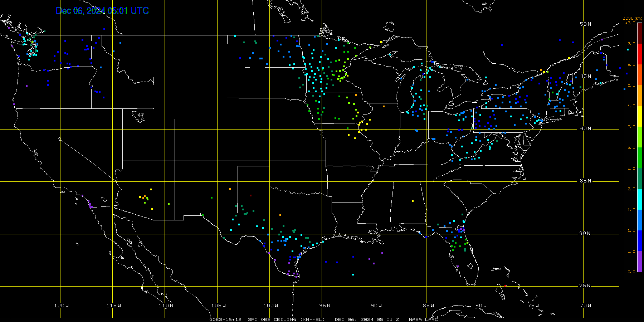Click the blue 0.5–1.0 km legend segment

[x=639, y=241]
